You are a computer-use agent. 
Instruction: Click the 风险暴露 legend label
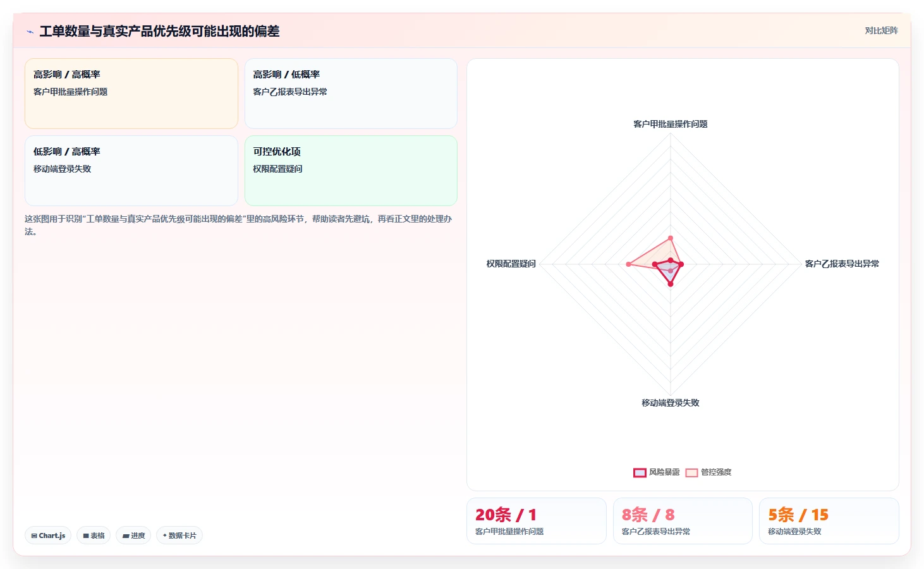click(664, 472)
